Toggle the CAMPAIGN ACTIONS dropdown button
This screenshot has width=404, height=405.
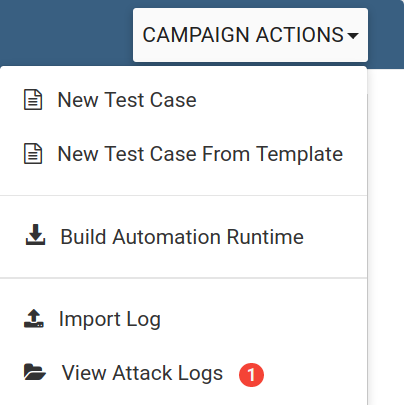tap(250, 35)
